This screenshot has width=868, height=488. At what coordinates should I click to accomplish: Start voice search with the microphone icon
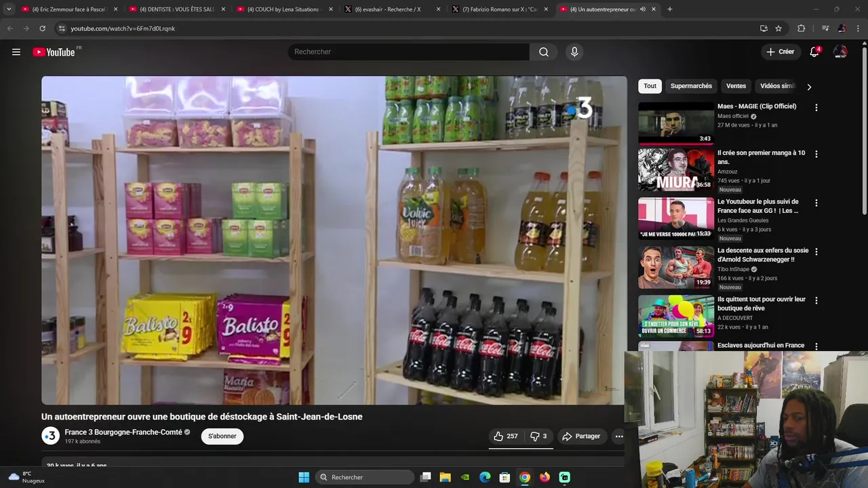click(x=574, y=52)
